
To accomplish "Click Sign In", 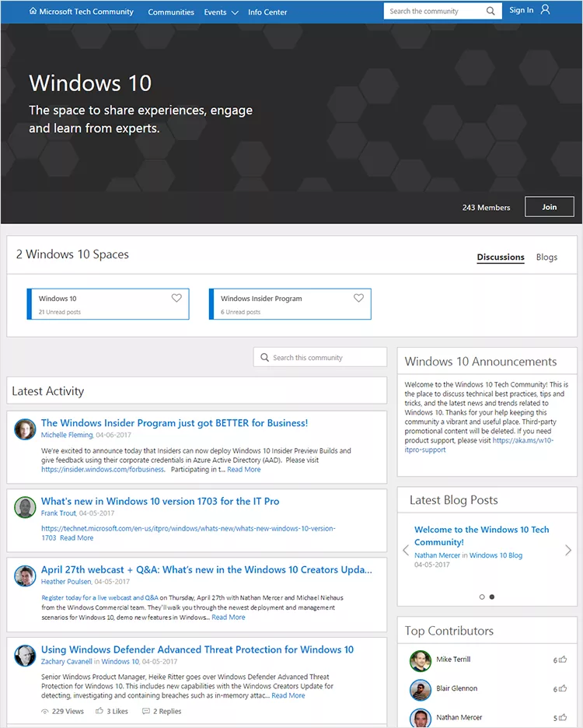I will [521, 10].
